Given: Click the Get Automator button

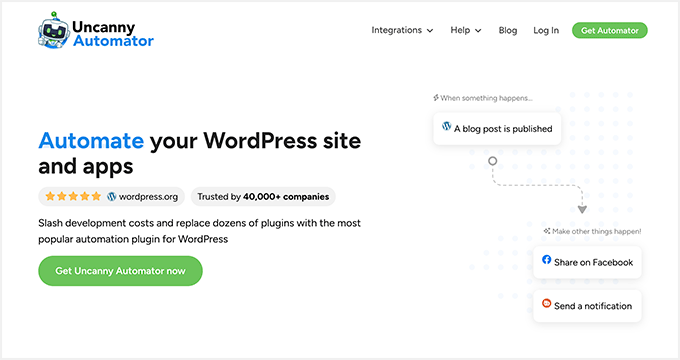Looking at the screenshot, I should coord(609,30).
